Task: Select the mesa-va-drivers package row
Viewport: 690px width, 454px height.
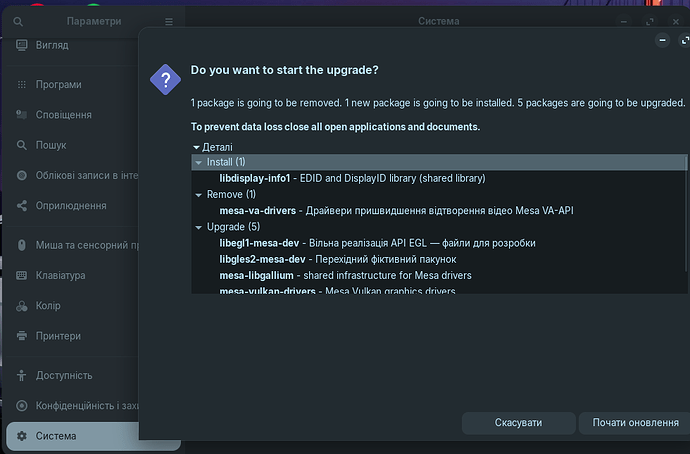Action: click(396, 210)
